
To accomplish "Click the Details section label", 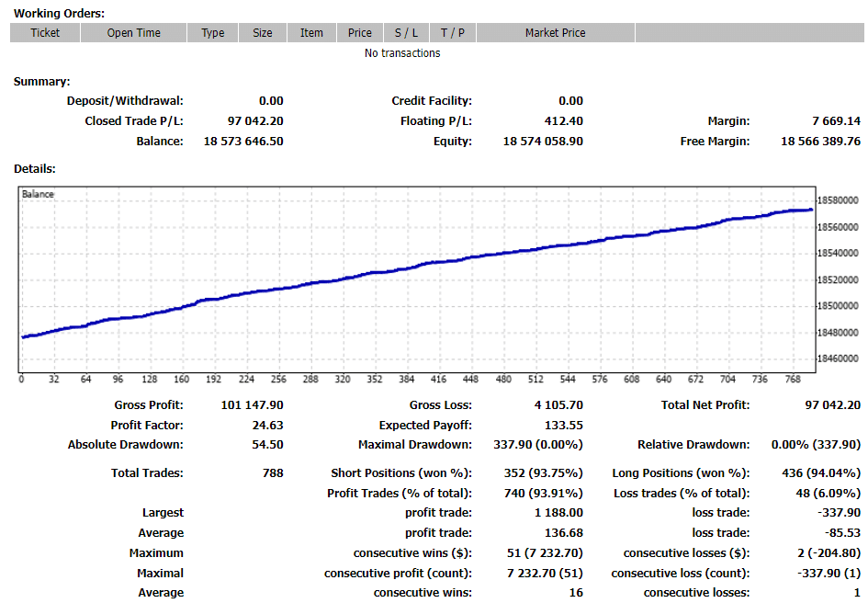I will tap(33, 168).
